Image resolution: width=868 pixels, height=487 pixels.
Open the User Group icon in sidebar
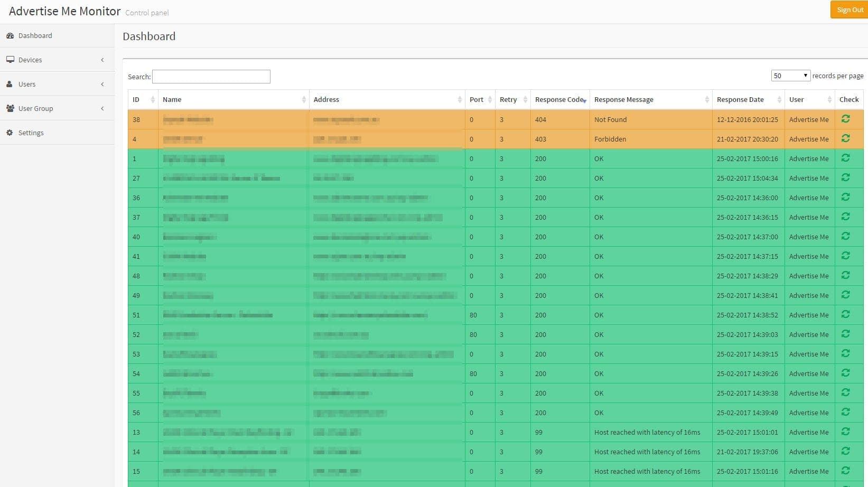point(10,108)
